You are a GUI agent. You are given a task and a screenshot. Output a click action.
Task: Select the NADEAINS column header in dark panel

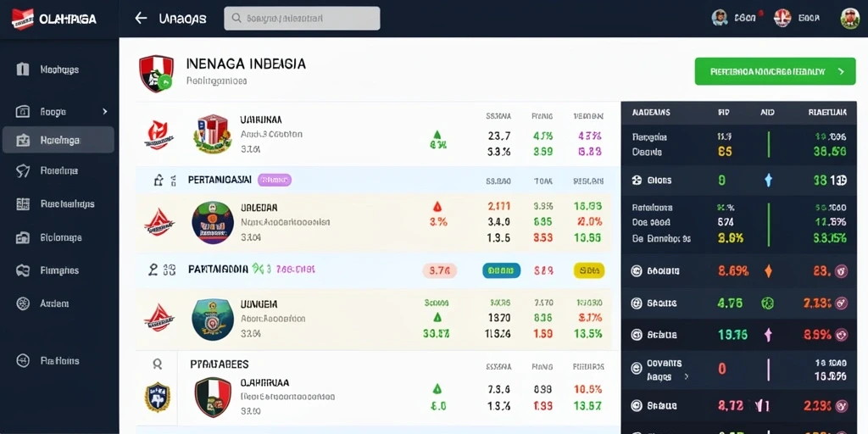tap(650, 113)
